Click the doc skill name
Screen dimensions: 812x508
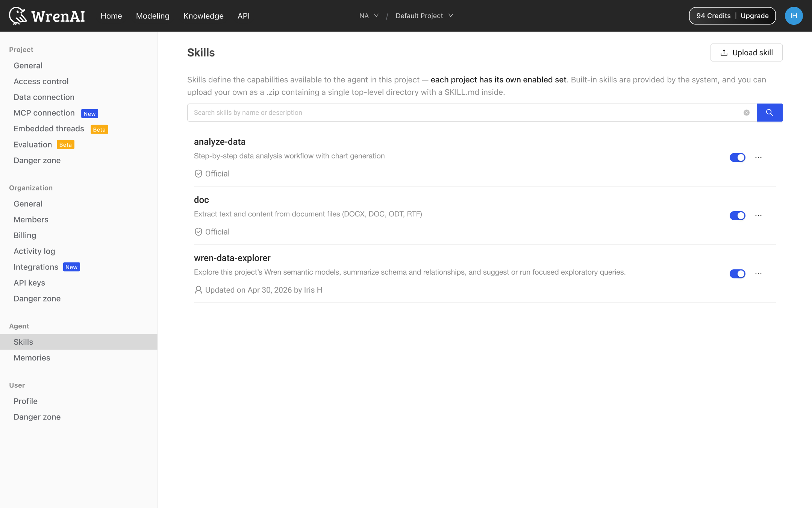pyautogui.click(x=201, y=200)
